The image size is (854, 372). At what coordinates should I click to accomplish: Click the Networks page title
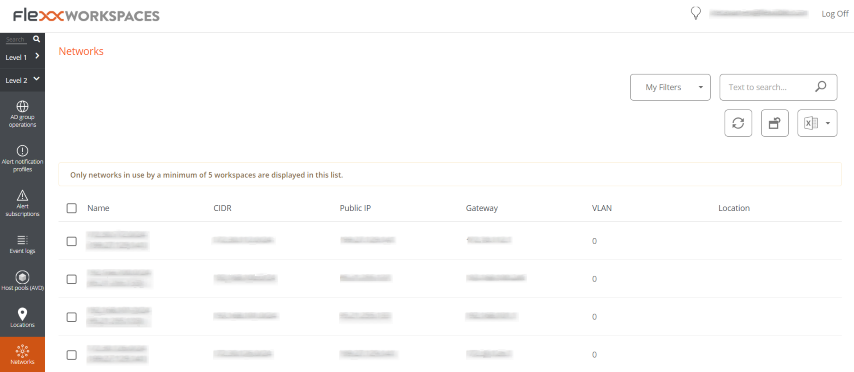coord(81,51)
